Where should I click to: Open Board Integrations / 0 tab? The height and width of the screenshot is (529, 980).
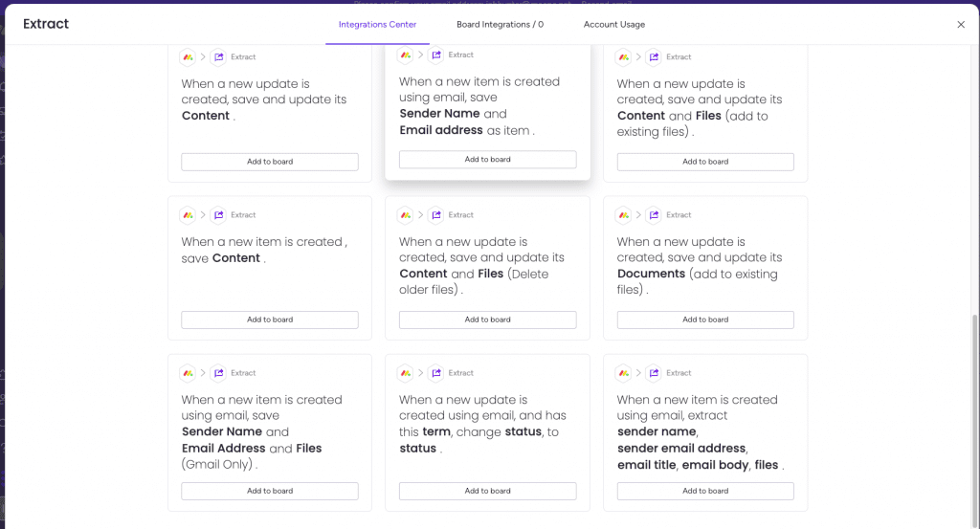pyautogui.click(x=500, y=24)
